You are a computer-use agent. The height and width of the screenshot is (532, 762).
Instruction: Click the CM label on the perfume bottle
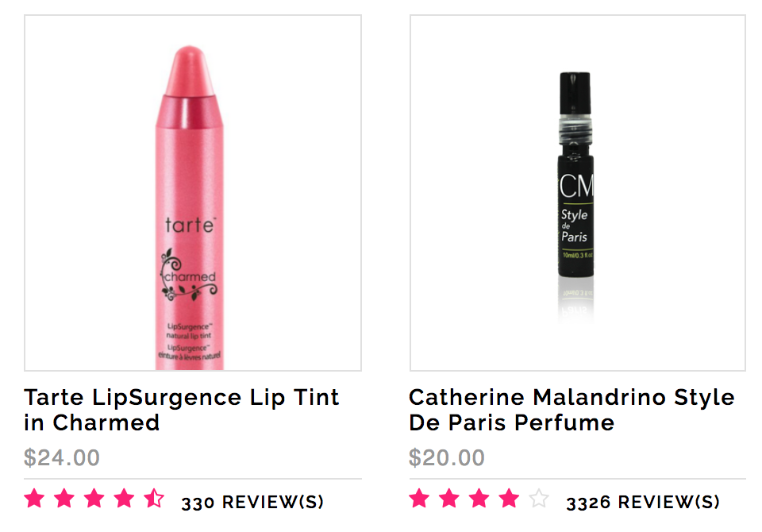pos(576,185)
